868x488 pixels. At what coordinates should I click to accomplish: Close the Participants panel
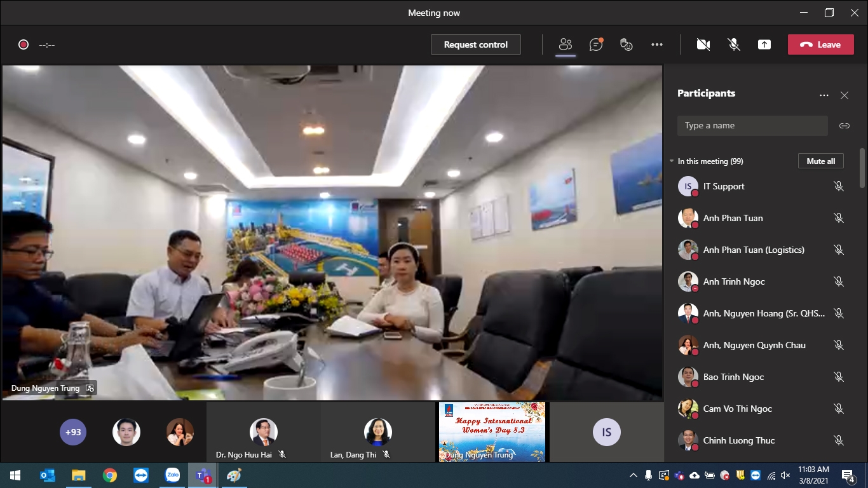click(844, 95)
